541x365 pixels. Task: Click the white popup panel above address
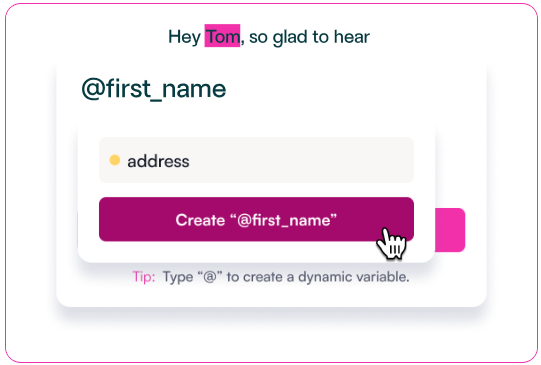(x=256, y=127)
